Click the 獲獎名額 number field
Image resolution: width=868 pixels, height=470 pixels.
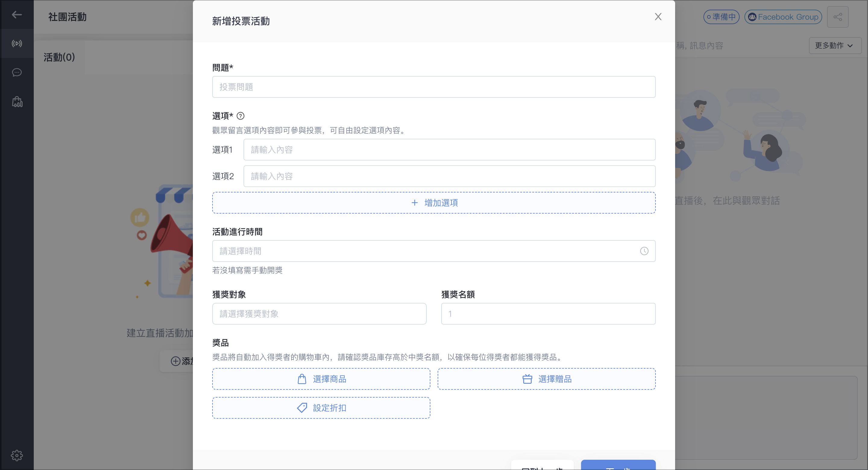point(548,313)
